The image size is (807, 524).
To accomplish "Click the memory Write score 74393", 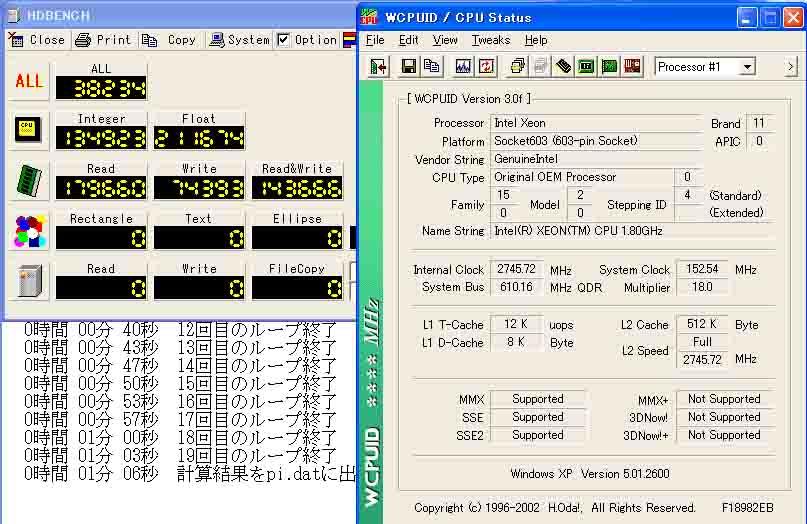I will pos(199,188).
